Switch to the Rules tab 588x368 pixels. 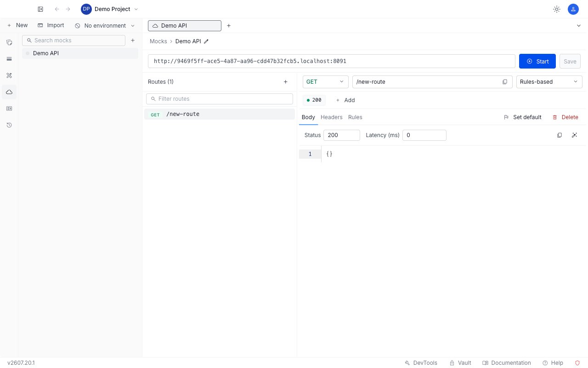(x=355, y=117)
